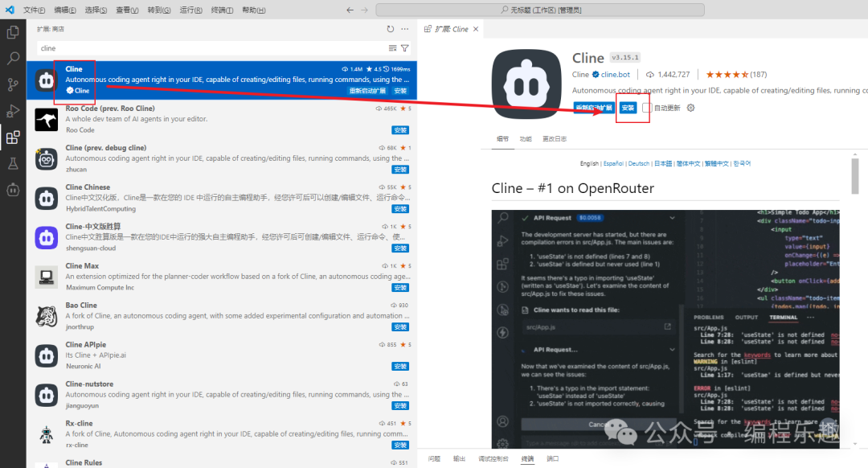Open the 编辑(E) menu
Screen dimensions: 868x468
[65, 10]
